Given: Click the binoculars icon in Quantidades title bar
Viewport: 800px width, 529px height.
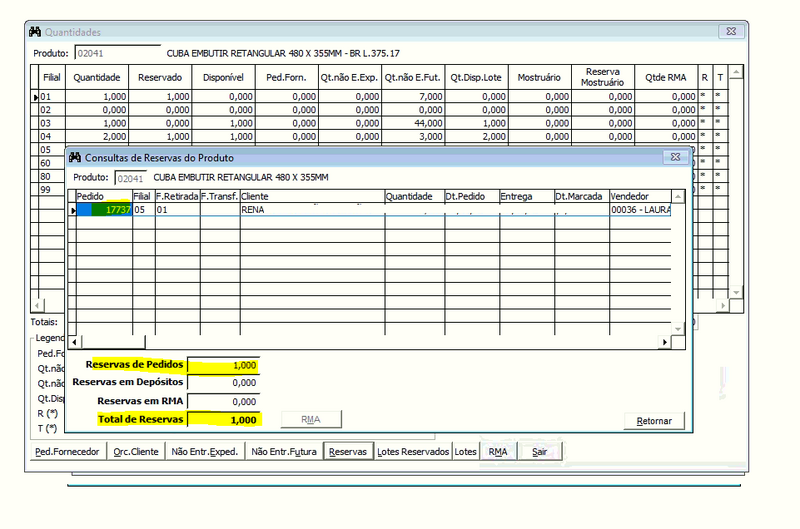Looking at the screenshot, I should (35, 32).
